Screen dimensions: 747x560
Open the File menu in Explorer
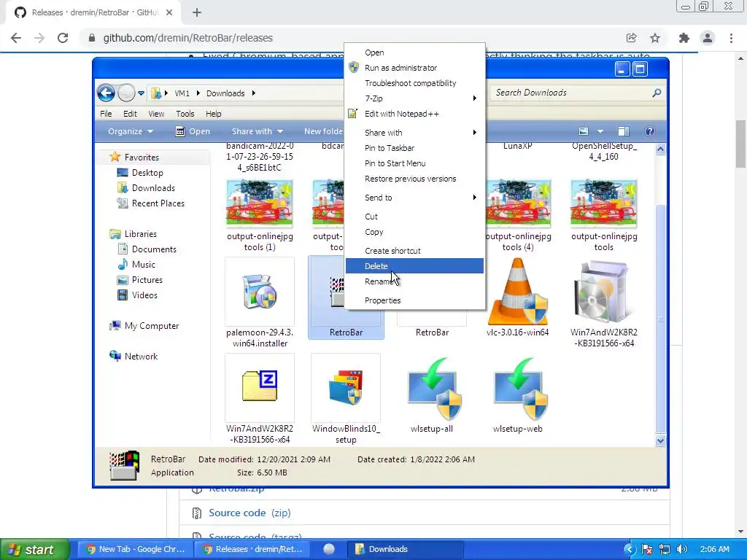tap(106, 114)
